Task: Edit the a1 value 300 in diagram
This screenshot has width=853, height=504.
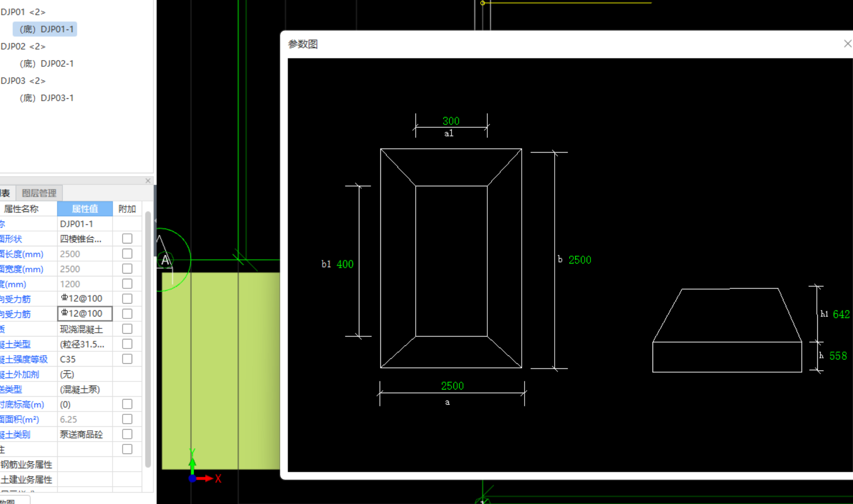Action: pyautogui.click(x=451, y=121)
